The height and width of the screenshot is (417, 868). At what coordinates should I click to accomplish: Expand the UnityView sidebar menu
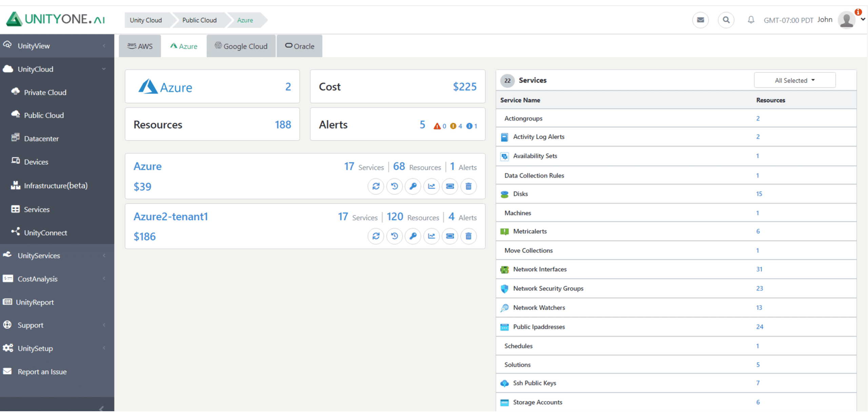[57, 46]
